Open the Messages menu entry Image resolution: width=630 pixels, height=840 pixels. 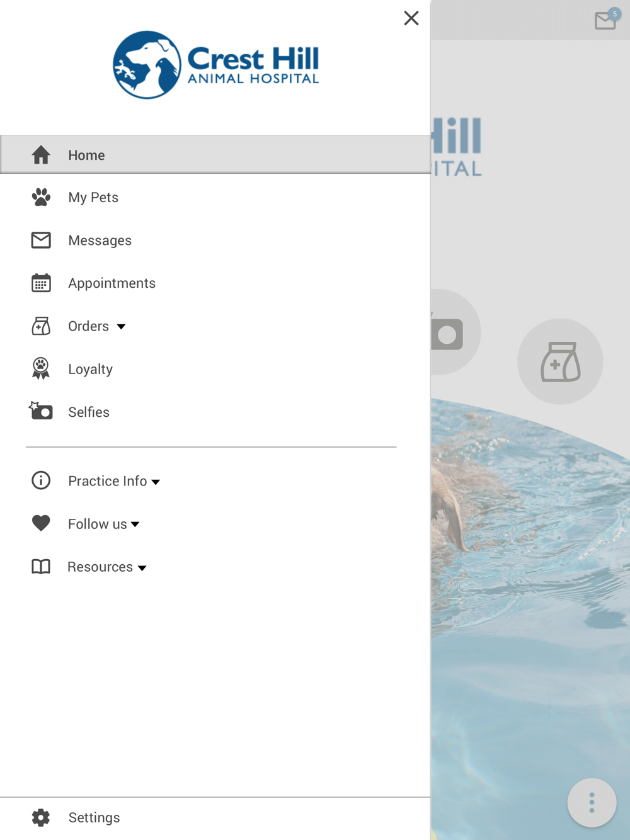(x=100, y=241)
